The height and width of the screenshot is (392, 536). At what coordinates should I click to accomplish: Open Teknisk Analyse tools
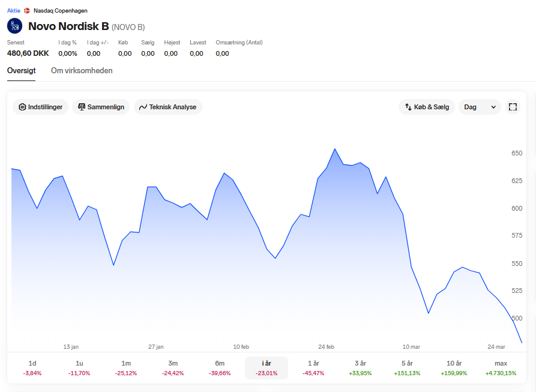click(168, 107)
